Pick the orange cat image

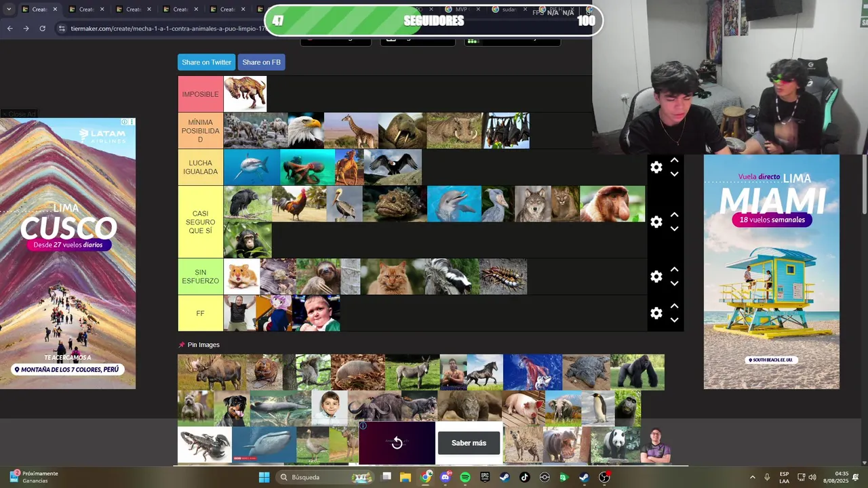tap(393, 277)
